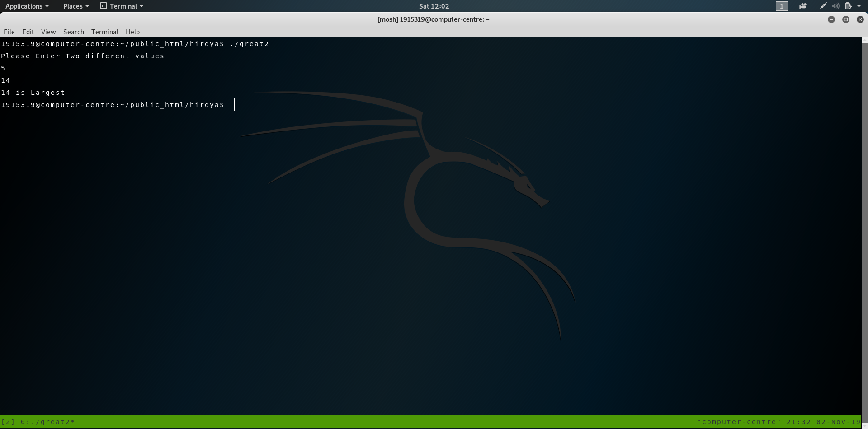Close the mosh terminal window

click(860, 19)
